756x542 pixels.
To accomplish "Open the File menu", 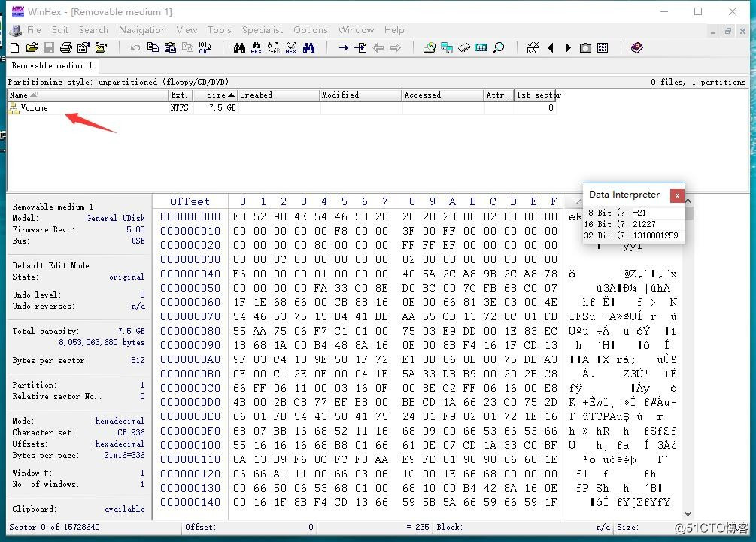I will coord(34,30).
